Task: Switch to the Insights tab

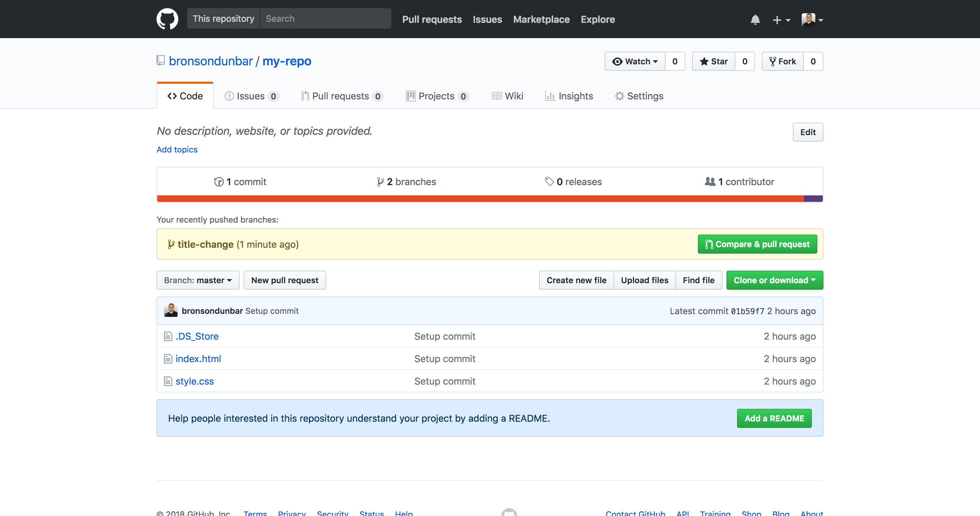Action: [569, 96]
